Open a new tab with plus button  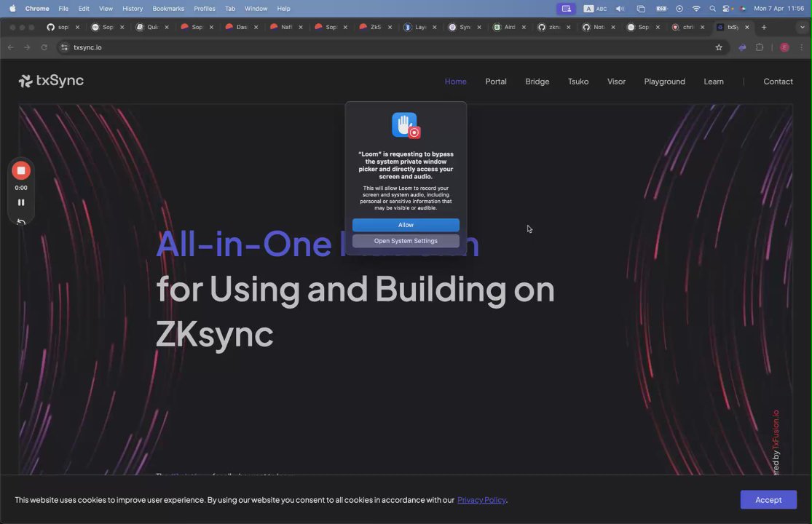click(763, 27)
